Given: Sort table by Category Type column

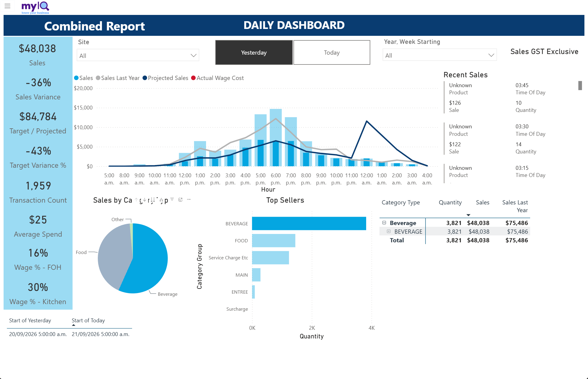Looking at the screenshot, I should (x=401, y=202).
